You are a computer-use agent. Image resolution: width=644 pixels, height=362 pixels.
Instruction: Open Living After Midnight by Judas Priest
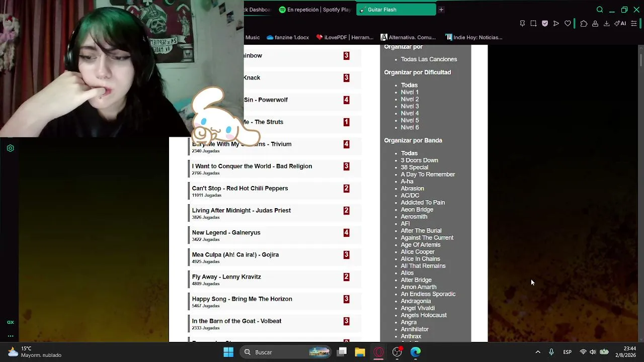coord(242,211)
